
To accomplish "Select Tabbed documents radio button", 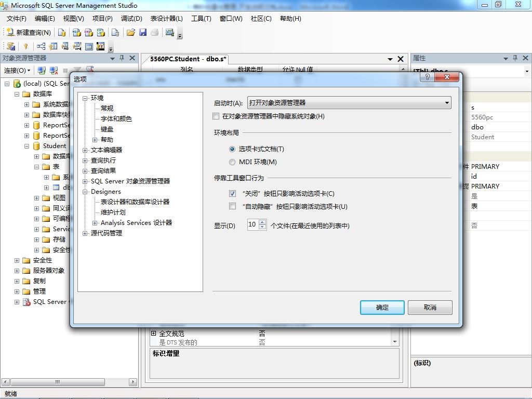I will pyautogui.click(x=232, y=149).
